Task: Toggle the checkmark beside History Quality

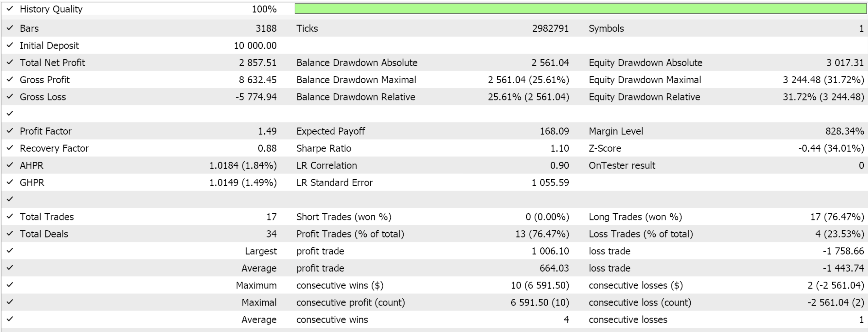Action: pyautogui.click(x=10, y=9)
